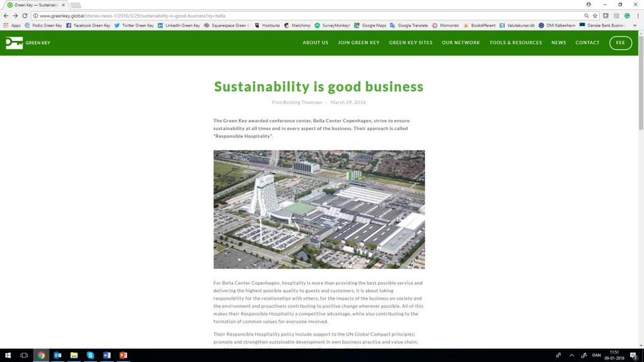This screenshot has height=362, width=644.
Task: Go to the CONTACT page
Action: (x=587, y=43)
